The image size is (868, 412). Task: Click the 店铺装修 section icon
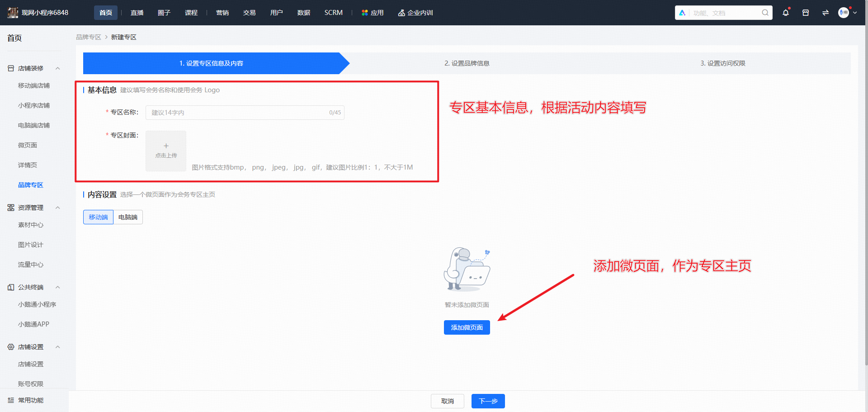(11, 68)
